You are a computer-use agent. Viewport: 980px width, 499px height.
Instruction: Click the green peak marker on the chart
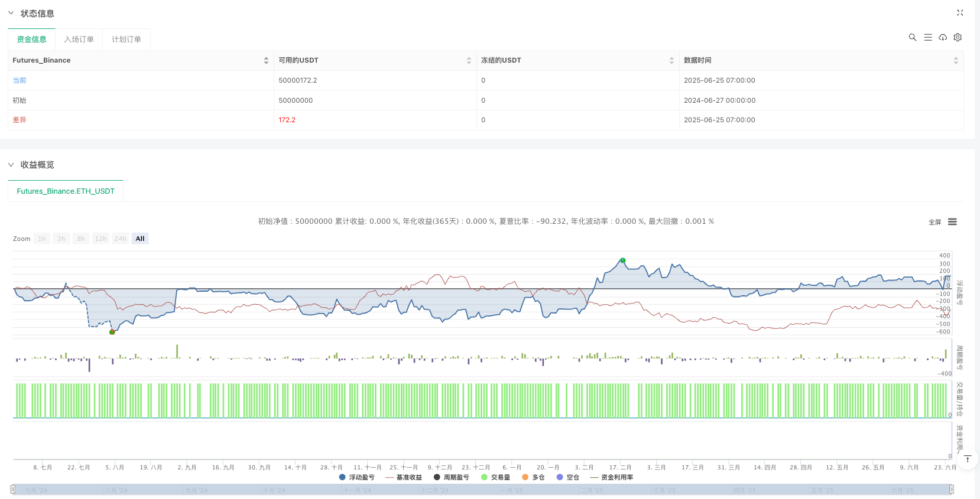pos(622,260)
